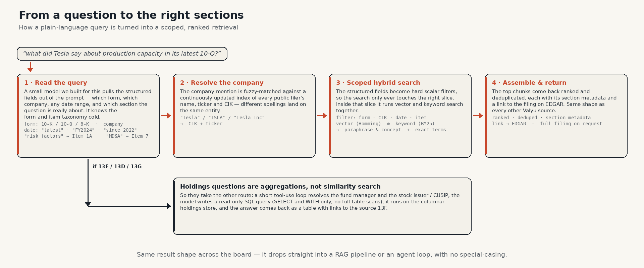The height and width of the screenshot is (268, 644).
Task: Click the 'link → EDGAR' text in step 4
Action: tap(509, 124)
